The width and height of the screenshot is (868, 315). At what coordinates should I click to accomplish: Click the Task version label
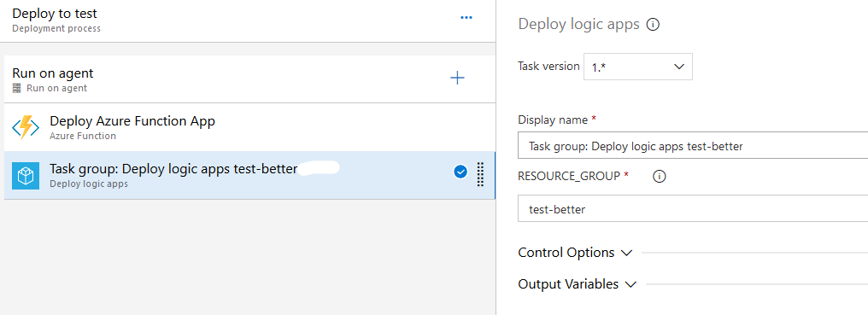[548, 66]
